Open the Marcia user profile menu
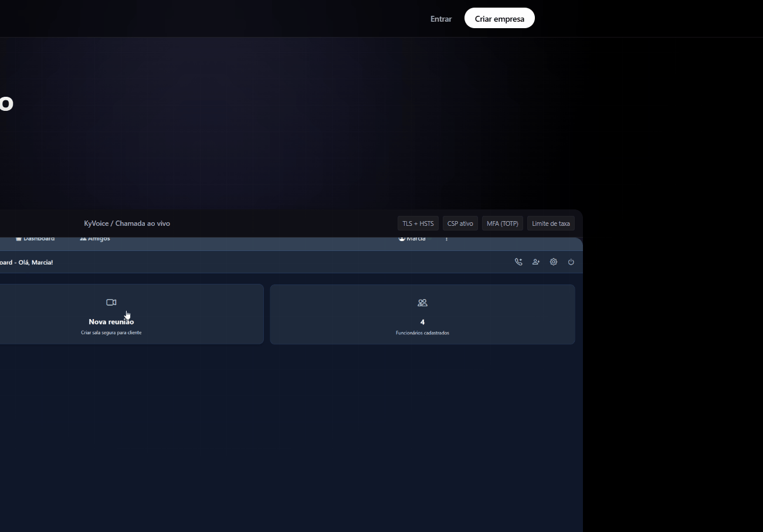763x532 pixels. pyautogui.click(x=412, y=239)
